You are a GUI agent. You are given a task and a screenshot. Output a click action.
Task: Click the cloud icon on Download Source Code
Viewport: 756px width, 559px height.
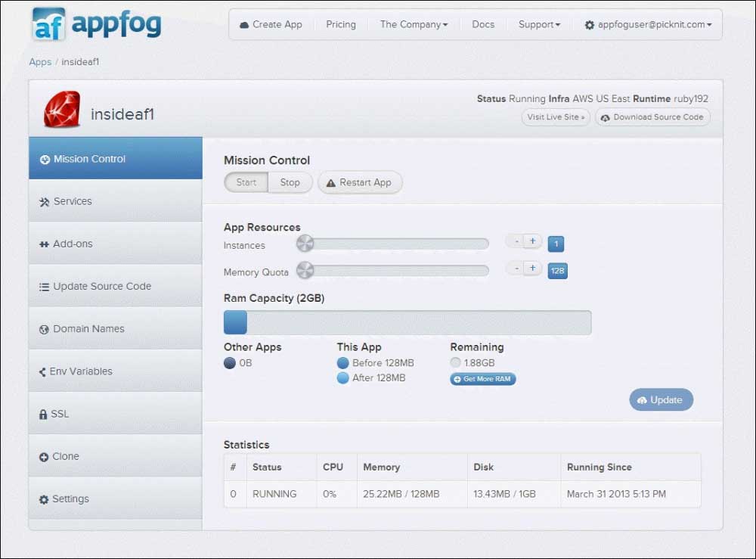point(605,118)
